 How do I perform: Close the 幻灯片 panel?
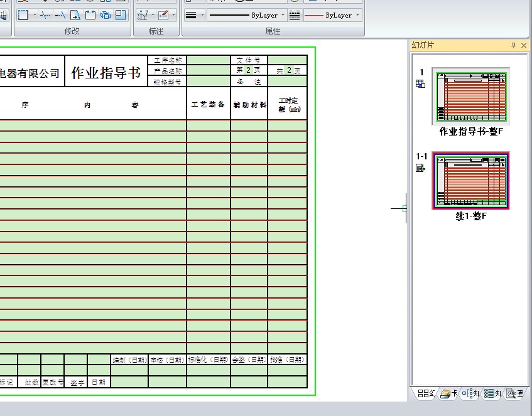click(x=524, y=45)
